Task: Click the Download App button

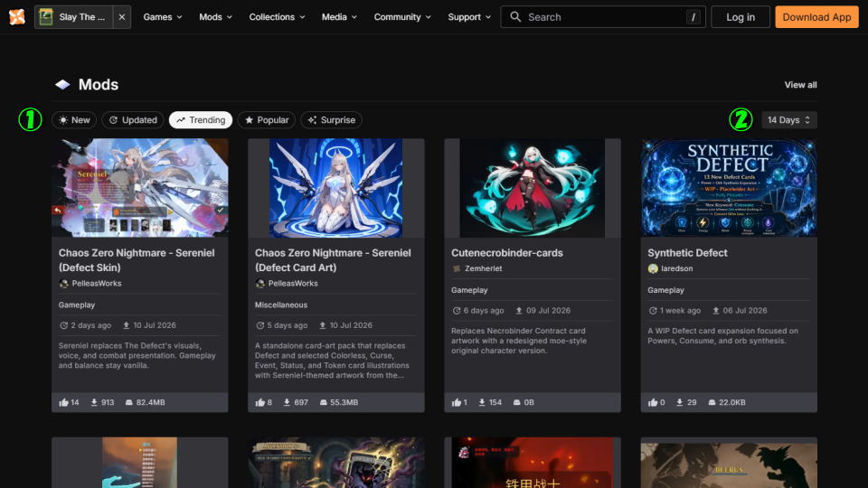Action: click(x=816, y=17)
